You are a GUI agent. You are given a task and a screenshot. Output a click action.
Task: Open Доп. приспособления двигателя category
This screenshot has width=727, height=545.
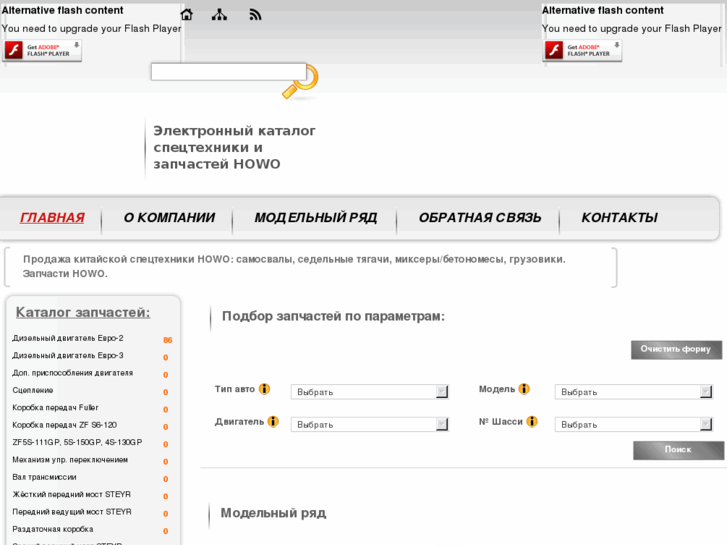[x=73, y=373]
